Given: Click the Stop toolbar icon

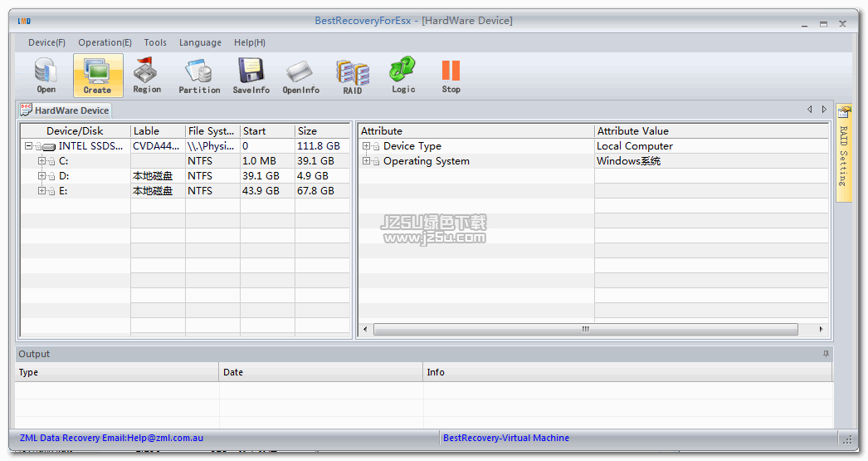Looking at the screenshot, I should [451, 76].
